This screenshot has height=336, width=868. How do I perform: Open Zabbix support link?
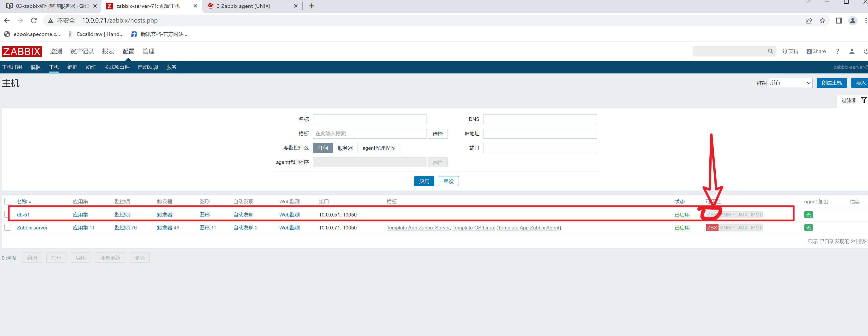(790, 51)
